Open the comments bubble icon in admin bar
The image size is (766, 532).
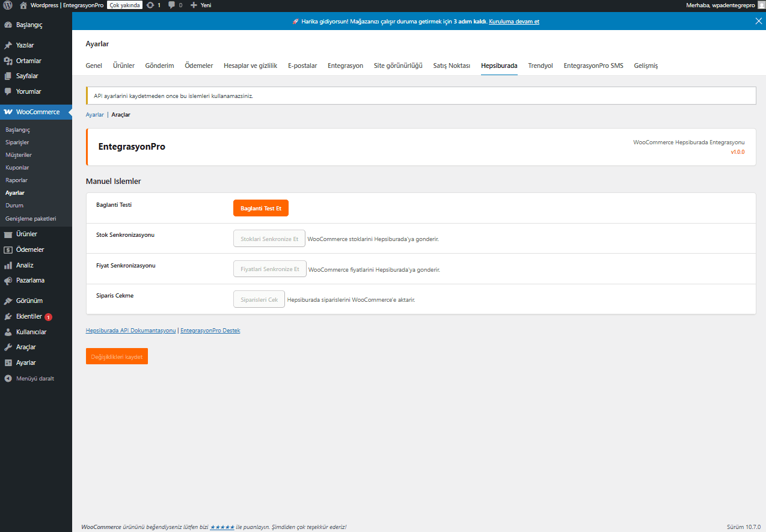pyautogui.click(x=172, y=5)
